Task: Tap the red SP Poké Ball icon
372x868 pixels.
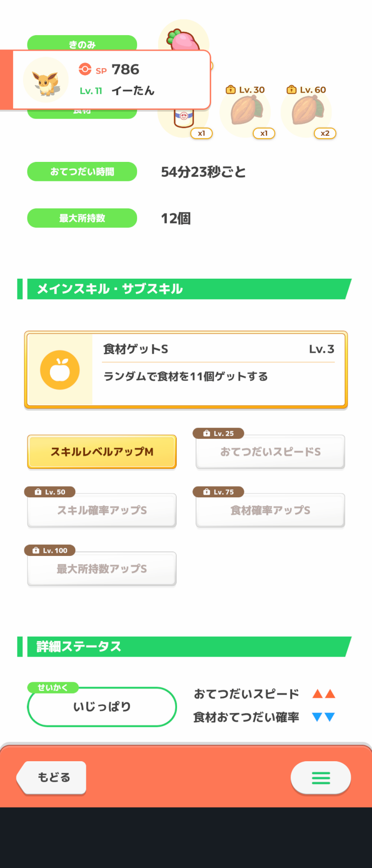Action: (x=85, y=69)
